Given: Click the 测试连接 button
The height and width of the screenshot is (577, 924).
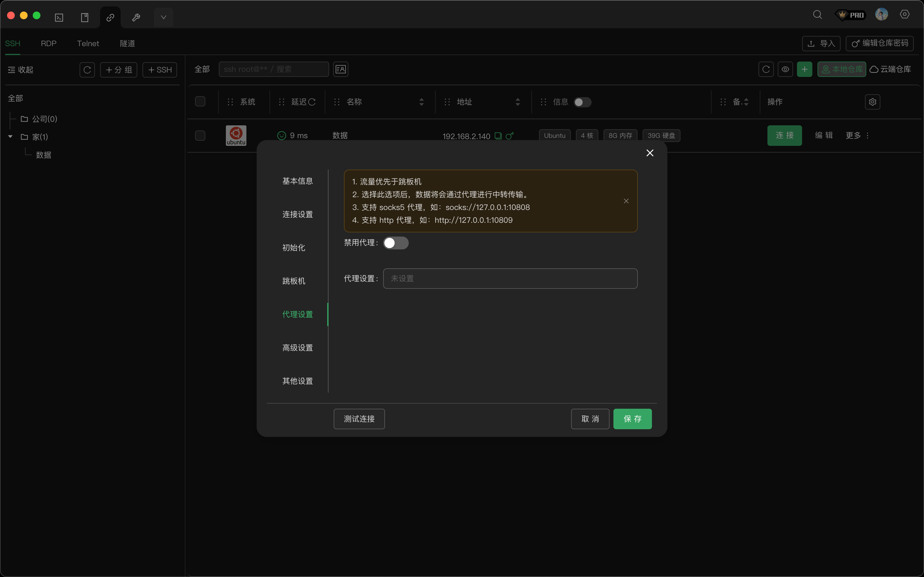Looking at the screenshot, I should tap(359, 419).
